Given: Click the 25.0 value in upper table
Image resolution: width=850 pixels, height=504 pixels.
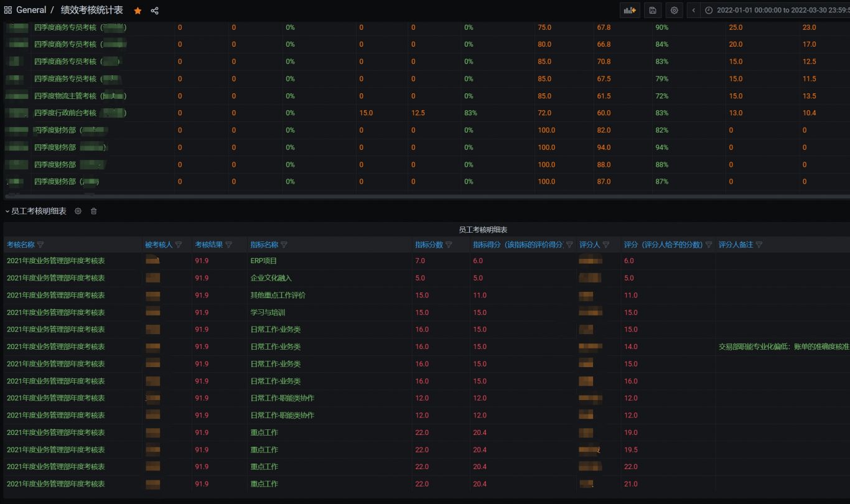Looking at the screenshot, I should click(x=736, y=27).
